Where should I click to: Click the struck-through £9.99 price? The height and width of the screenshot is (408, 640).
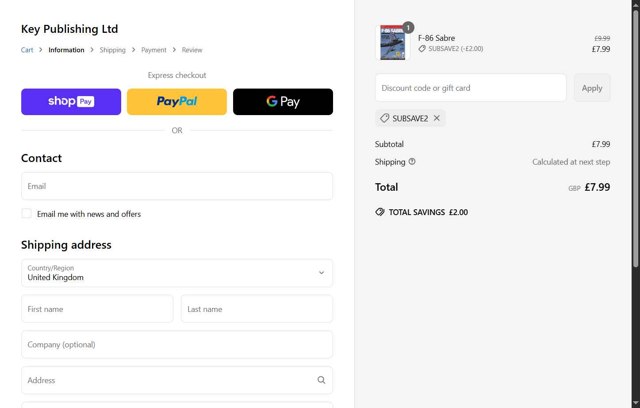coord(602,38)
